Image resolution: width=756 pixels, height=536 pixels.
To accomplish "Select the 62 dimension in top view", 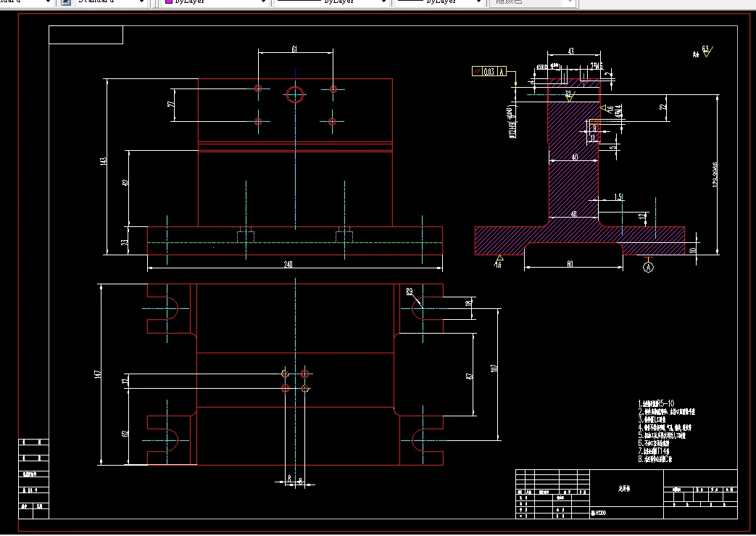I will coord(125,434).
